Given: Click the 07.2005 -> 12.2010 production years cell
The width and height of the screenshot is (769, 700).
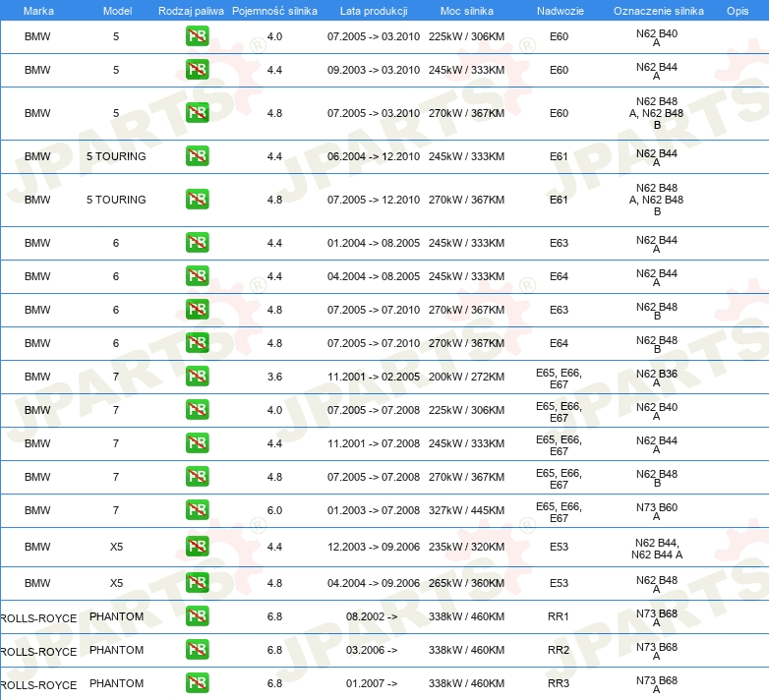Looking at the screenshot, I should click(374, 200).
